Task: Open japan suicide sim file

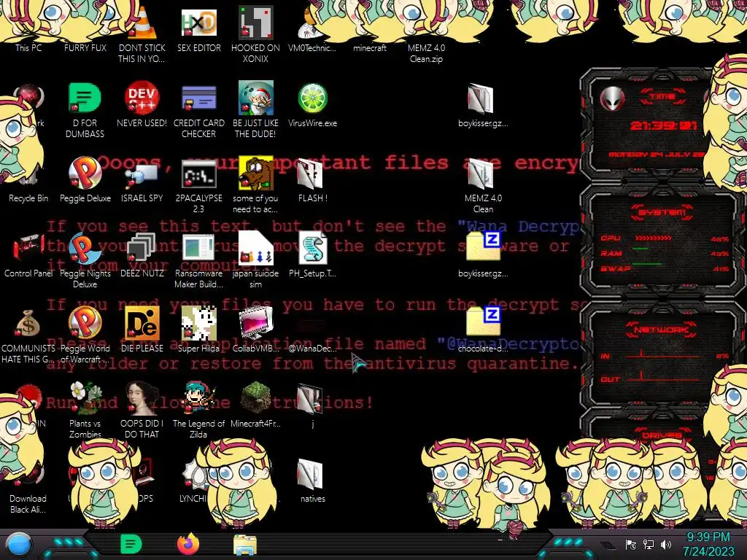Action: coord(256,248)
